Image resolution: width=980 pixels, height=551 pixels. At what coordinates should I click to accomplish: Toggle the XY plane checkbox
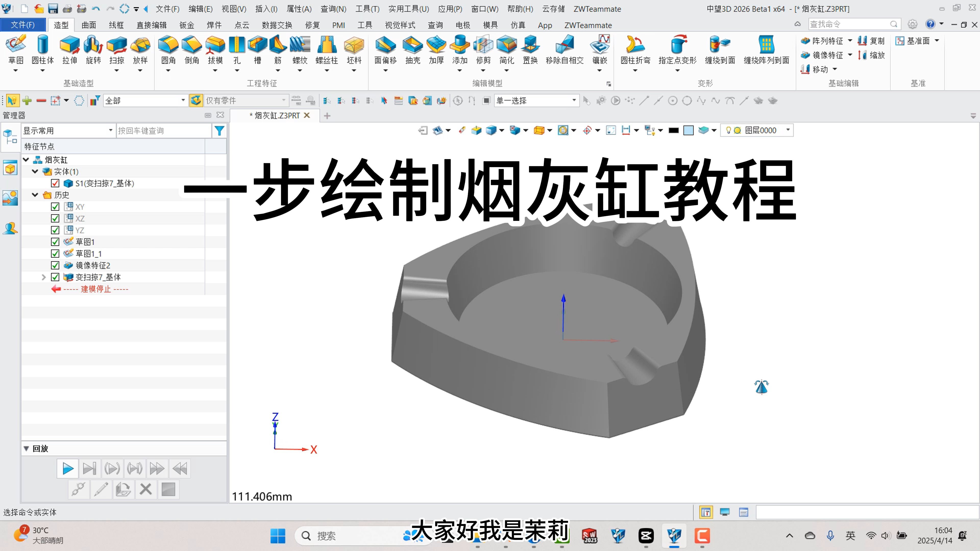point(55,207)
